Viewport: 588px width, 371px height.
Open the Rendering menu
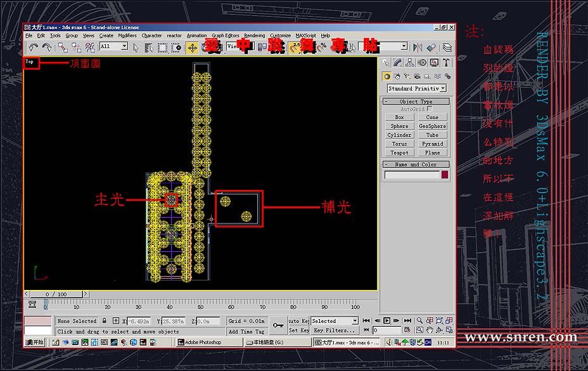coord(255,35)
